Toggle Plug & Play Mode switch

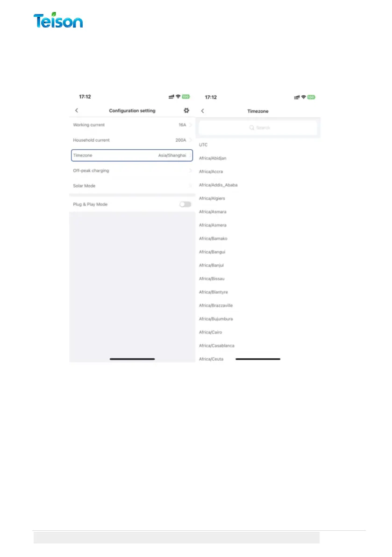(x=185, y=204)
